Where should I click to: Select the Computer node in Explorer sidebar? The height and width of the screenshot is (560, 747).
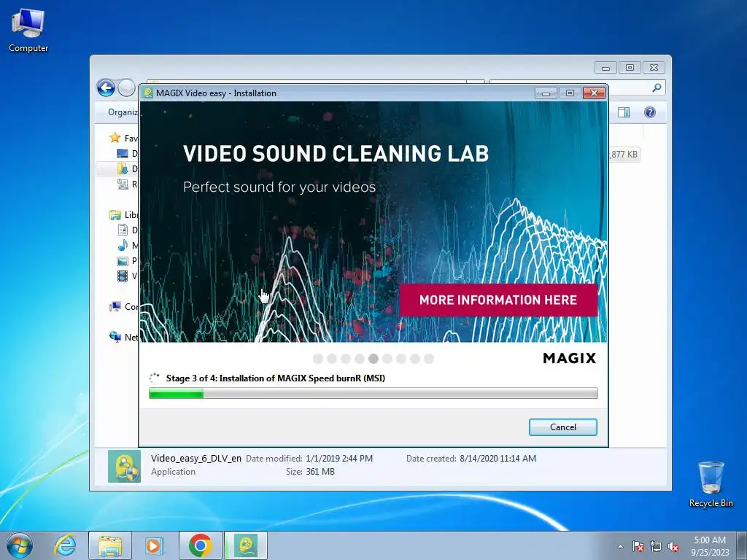(123, 307)
